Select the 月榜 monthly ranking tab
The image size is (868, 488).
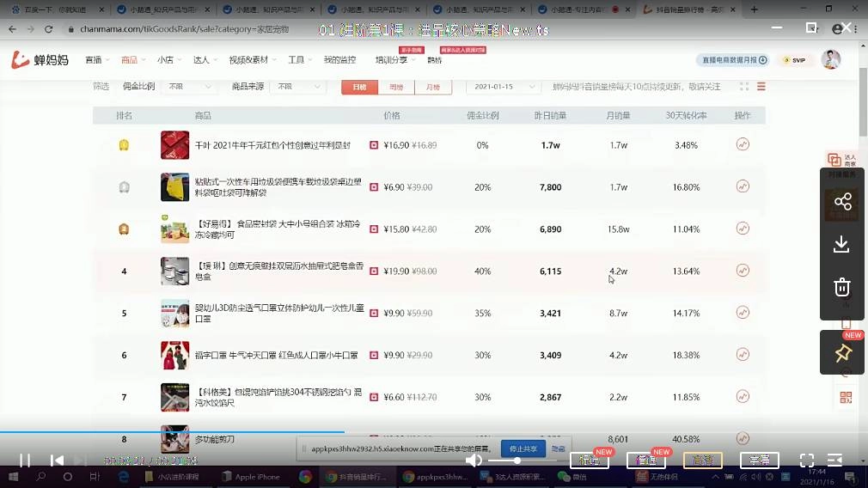433,87
